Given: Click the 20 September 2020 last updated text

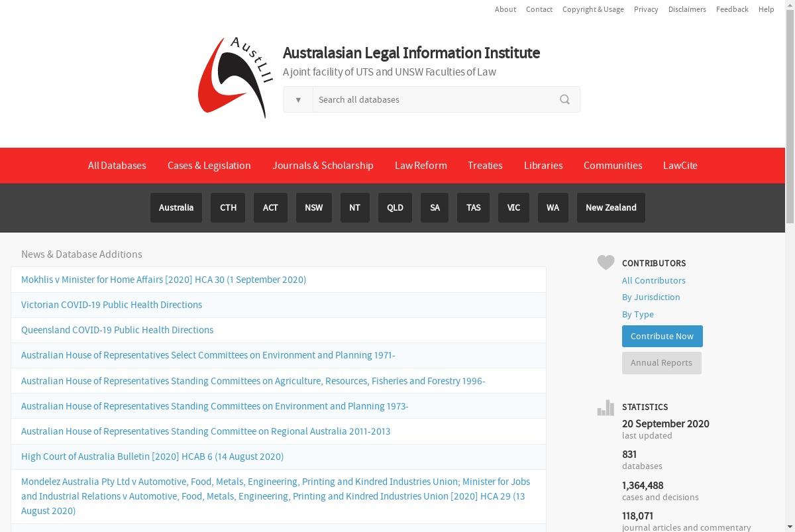Looking at the screenshot, I should coord(666,429).
